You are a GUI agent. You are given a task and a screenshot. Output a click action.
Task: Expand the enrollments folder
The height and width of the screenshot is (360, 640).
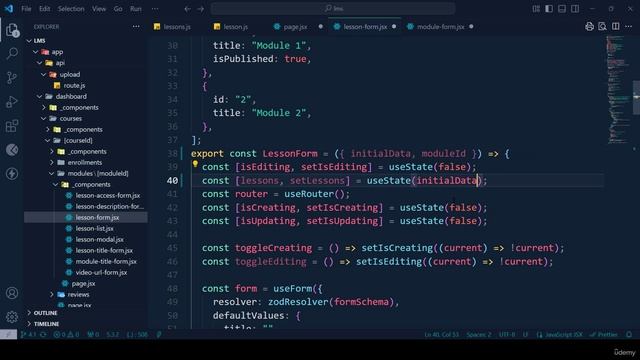click(84, 162)
